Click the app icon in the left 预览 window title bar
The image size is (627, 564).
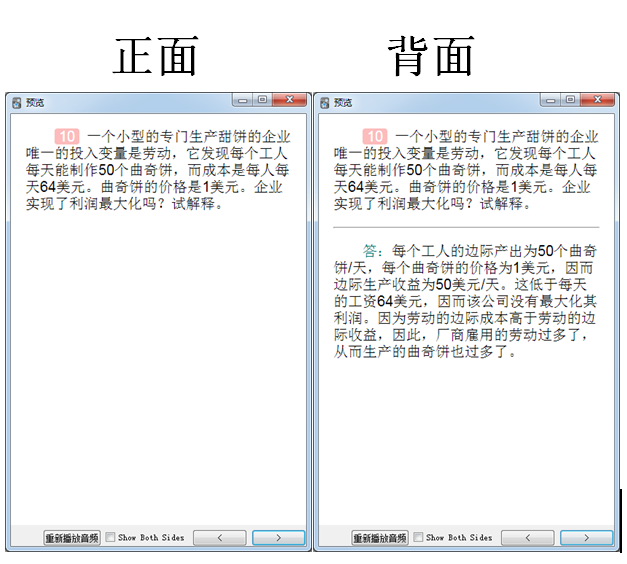point(16,103)
